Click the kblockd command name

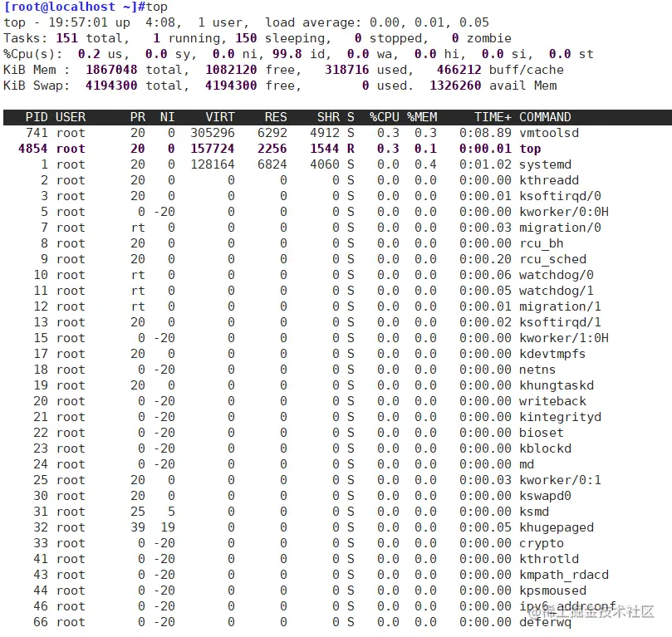[545, 448]
